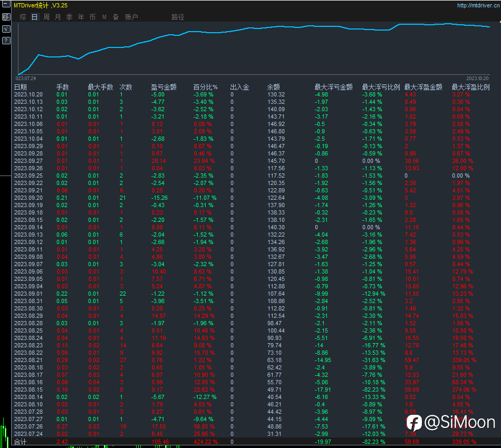Image resolution: width=501 pixels, height=448 pixels.
Task: Click the 余额 column header
Action: 274,87
